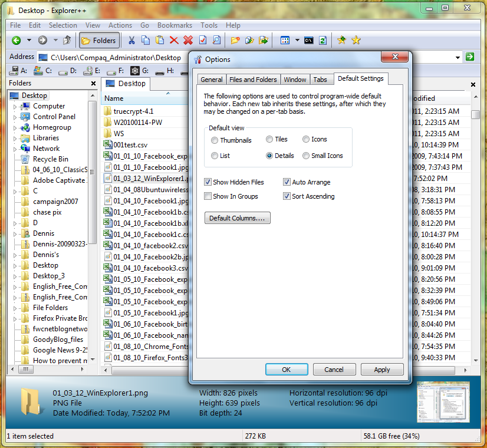Expand the Desktop_3 folder node
This screenshot has height=448, width=487.
15,276
